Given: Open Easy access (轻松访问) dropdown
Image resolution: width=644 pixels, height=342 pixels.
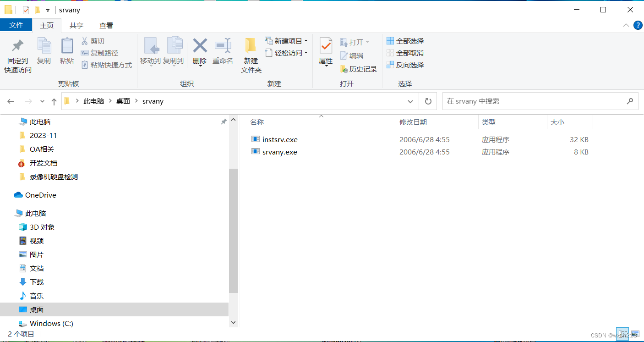Looking at the screenshot, I should pos(286,53).
